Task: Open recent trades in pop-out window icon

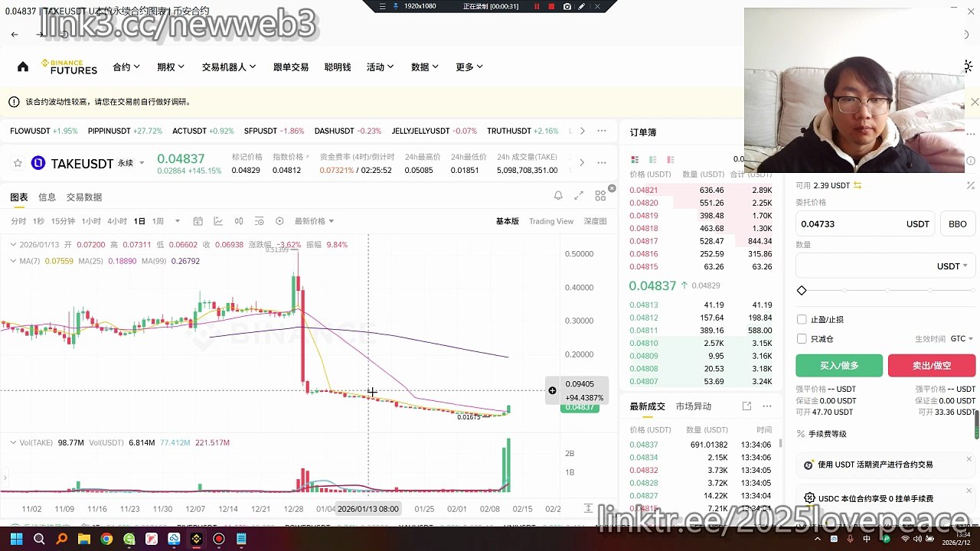Action: 746,406
